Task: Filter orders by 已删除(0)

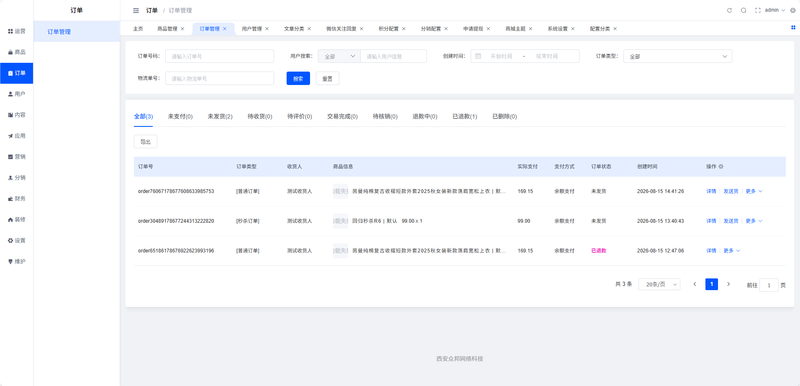Action: pyautogui.click(x=505, y=117)
